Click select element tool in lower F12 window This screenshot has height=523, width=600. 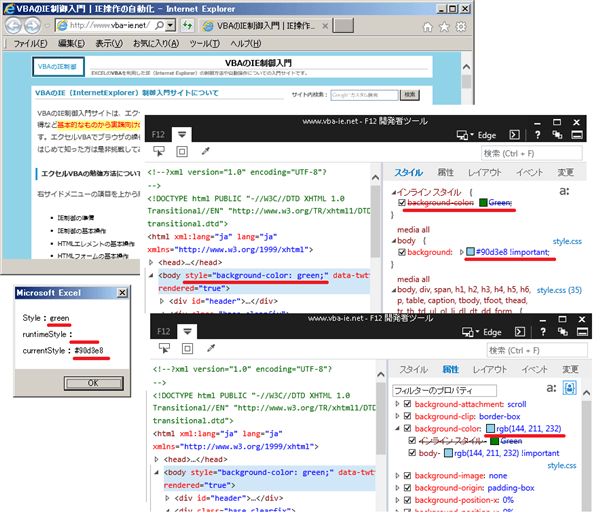[165, 348]
